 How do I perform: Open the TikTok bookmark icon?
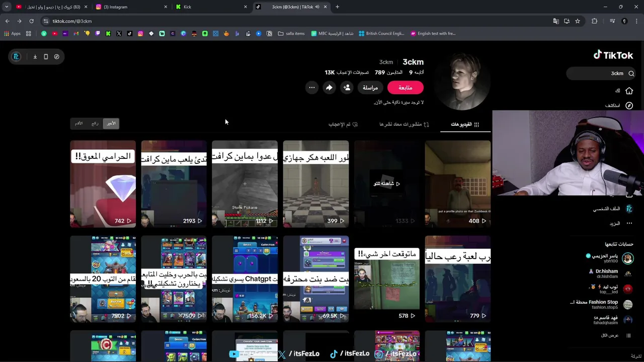tap(129, 34)
